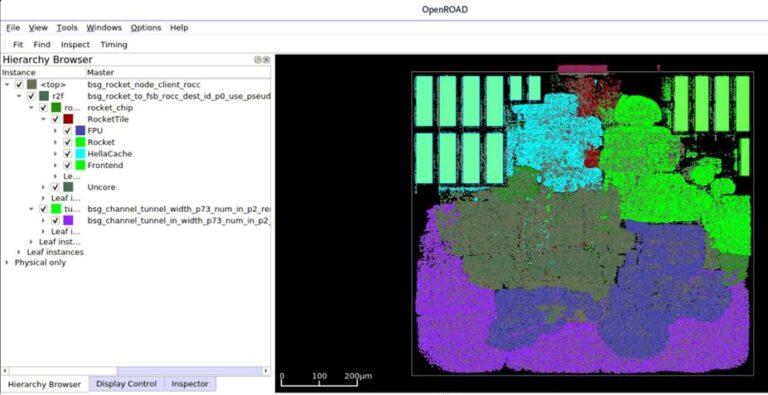Click the Fit toolbar button

18,45
